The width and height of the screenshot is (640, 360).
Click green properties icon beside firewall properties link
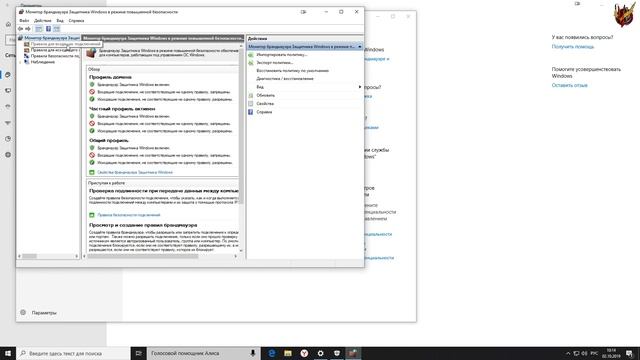click(x=92, y=172)
